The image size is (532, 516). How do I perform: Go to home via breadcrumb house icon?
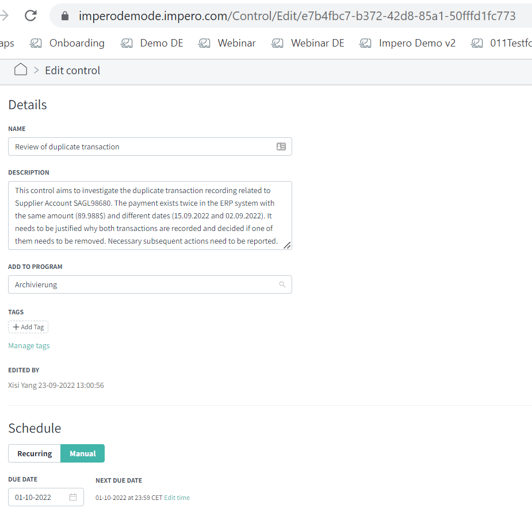(x=20, y=70)
